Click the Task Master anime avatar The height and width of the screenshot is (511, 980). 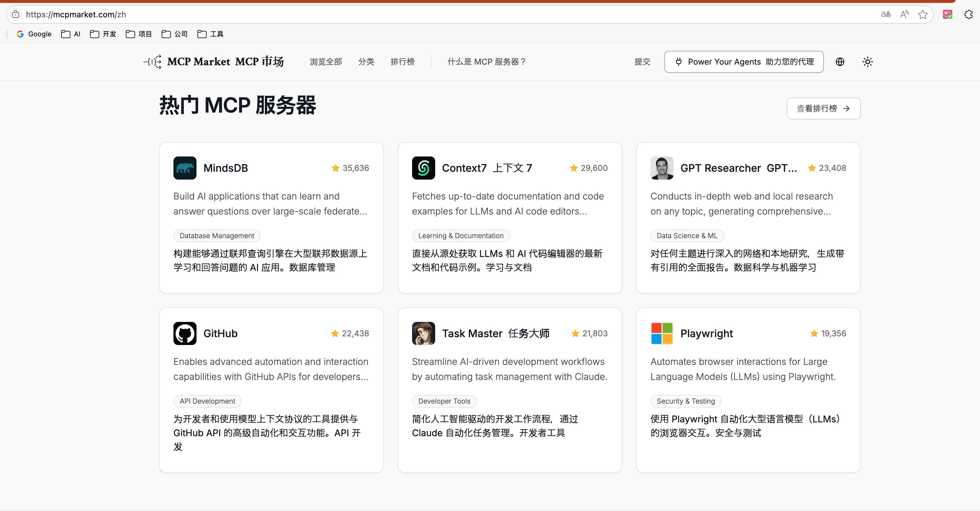423,333
